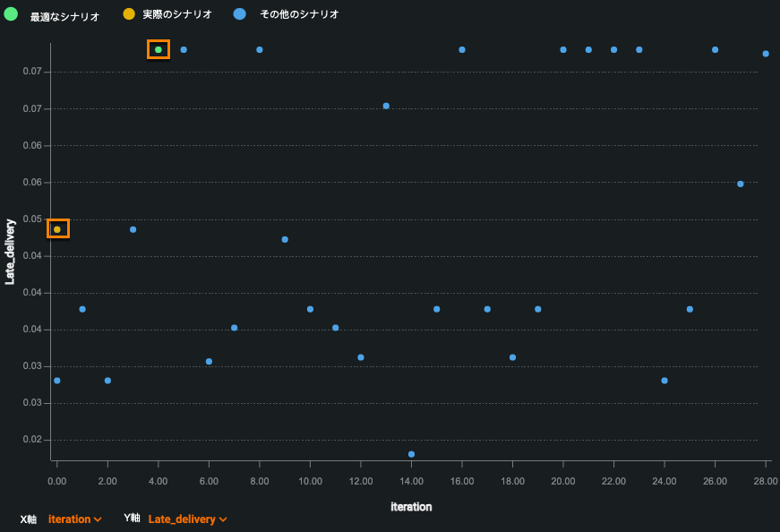The height and width of the screenshot is (532, 780).
Task: Select the data point at iteration 16
Action: [462, 49]
